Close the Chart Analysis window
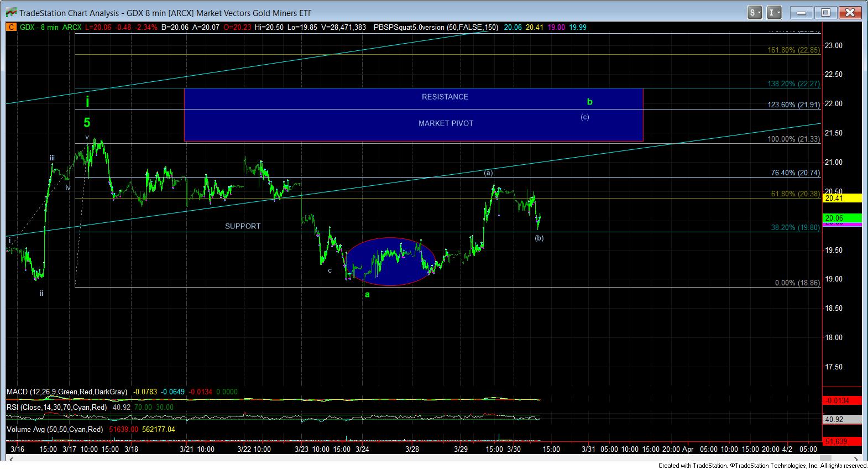Image resolution: width=868 pixels, height=469 pixels. pyautogui.click(x=850, y=12)
